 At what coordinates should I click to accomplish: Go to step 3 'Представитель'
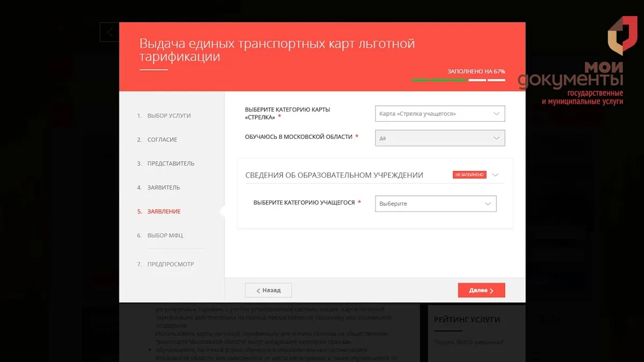click(166, 164)
